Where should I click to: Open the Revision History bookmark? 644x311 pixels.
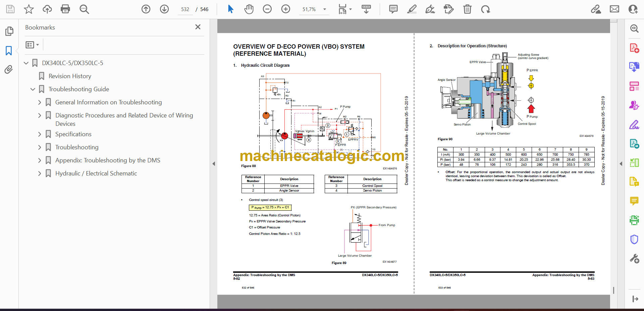pos(70,76)
